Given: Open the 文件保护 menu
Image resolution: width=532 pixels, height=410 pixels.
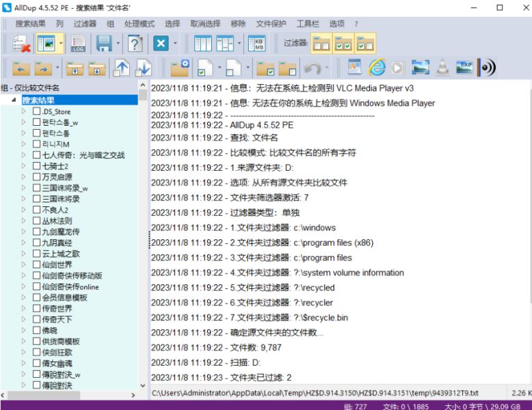Looking at the screenshot, I should click(x=271, y=24).
